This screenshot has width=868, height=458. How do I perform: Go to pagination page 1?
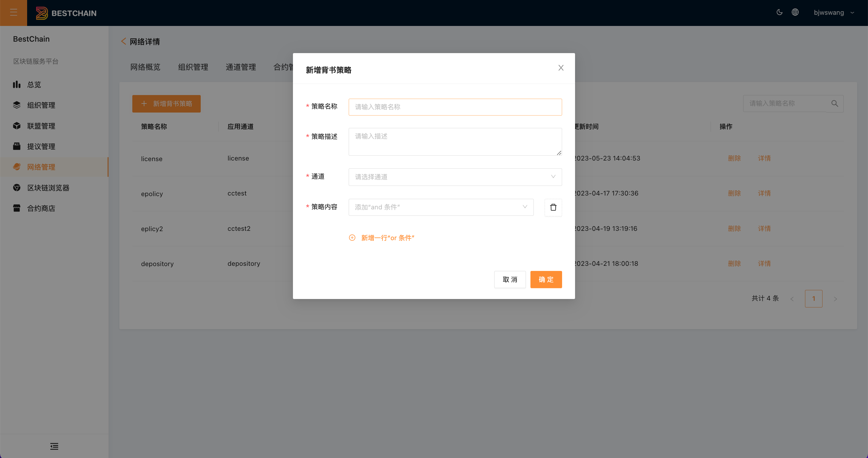click(813, 298)
